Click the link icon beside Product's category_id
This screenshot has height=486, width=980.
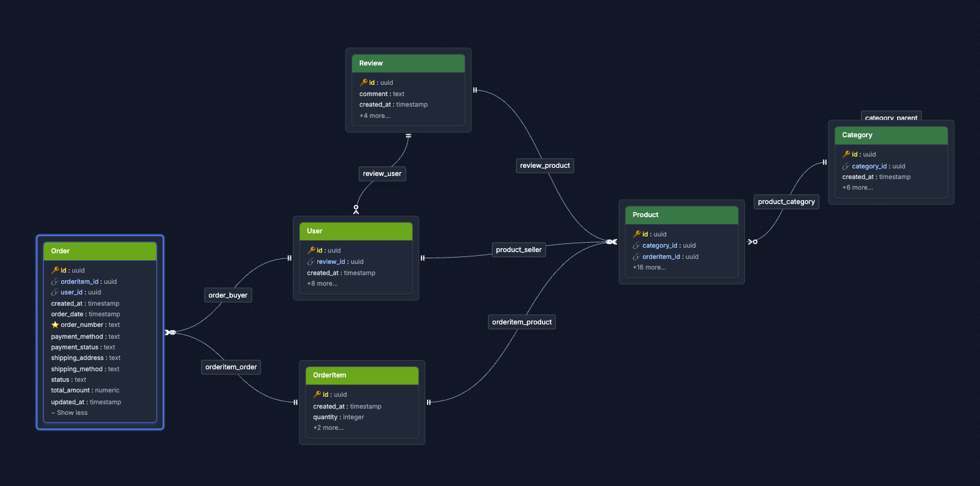pyautogui.click(x=637, y=246)
